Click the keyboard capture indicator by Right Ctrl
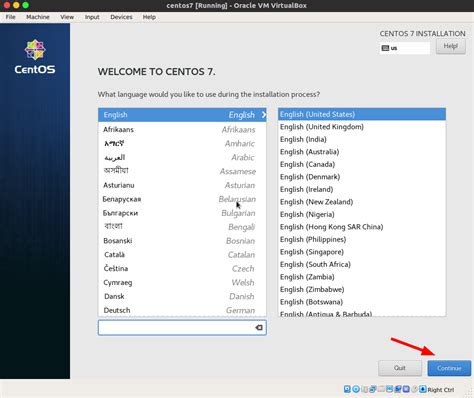The image size is (474, 398). pos(423,389)
